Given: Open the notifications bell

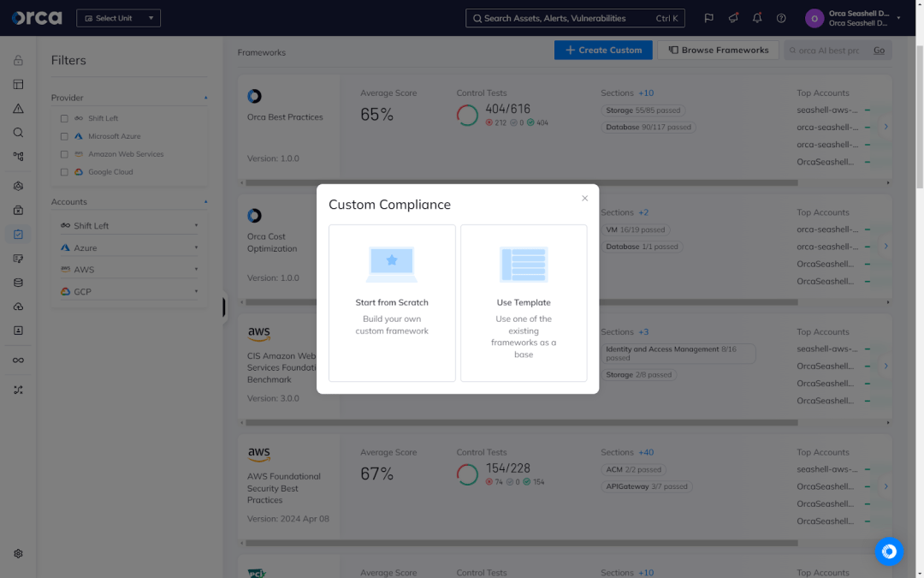Looking at the screenshot, I should [757, 18].
